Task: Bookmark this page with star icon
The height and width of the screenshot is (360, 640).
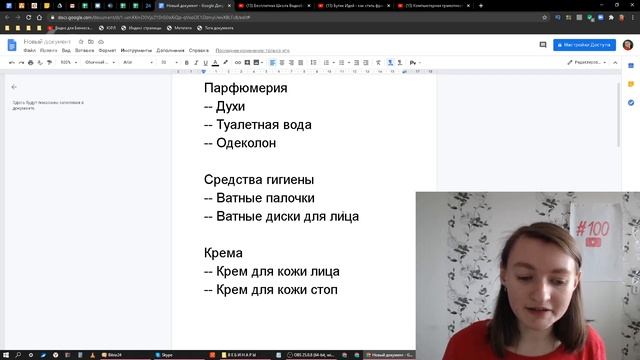Action: (544, 18)
